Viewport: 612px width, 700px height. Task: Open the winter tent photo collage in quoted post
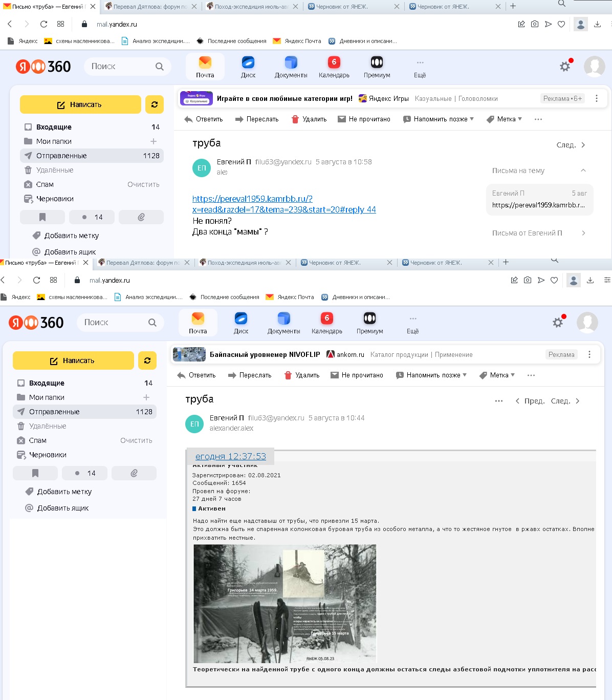(285, 604)
